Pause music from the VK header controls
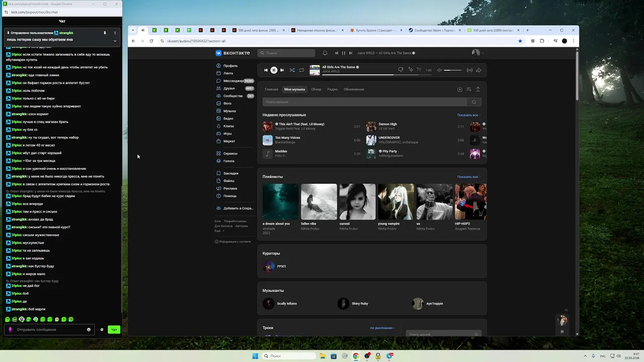Viewport: 644px width, 362px height. [x=344, y=53]
